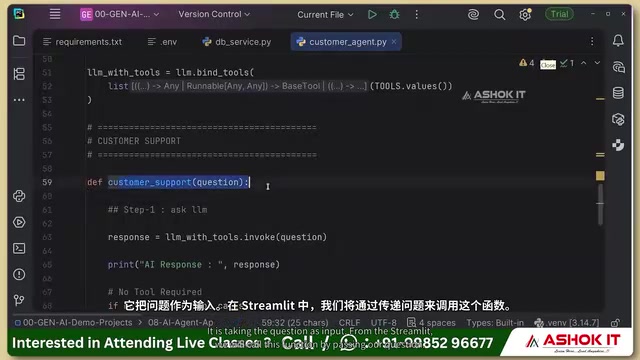Screen dimensions: 640x360
Task: Open the Services tool window
Action: [19, 222]
